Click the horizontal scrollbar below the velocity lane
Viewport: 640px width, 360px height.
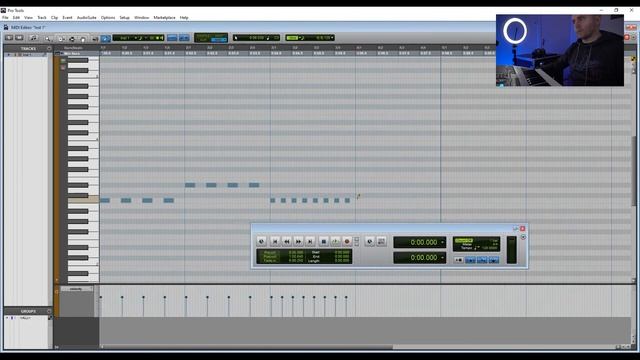(247, 347)
